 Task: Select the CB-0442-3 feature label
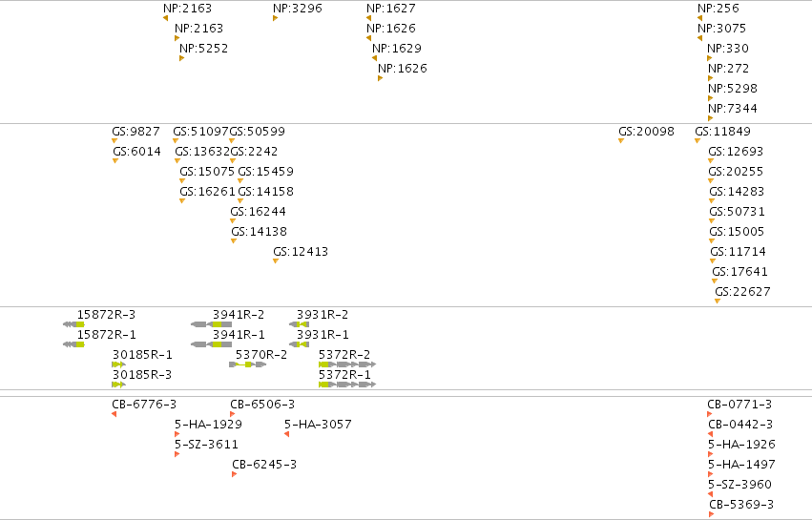click(740, 425)
